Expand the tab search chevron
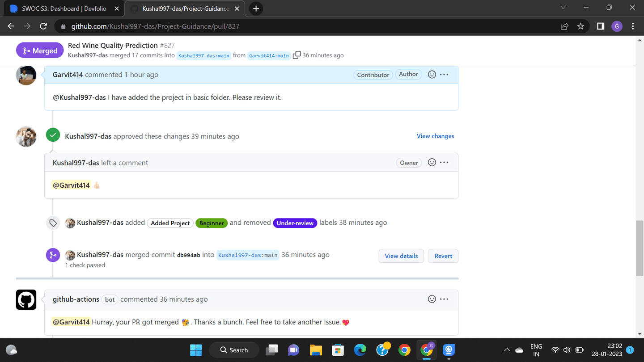This screenshot has height=362, width=644. tap(563, 8)
